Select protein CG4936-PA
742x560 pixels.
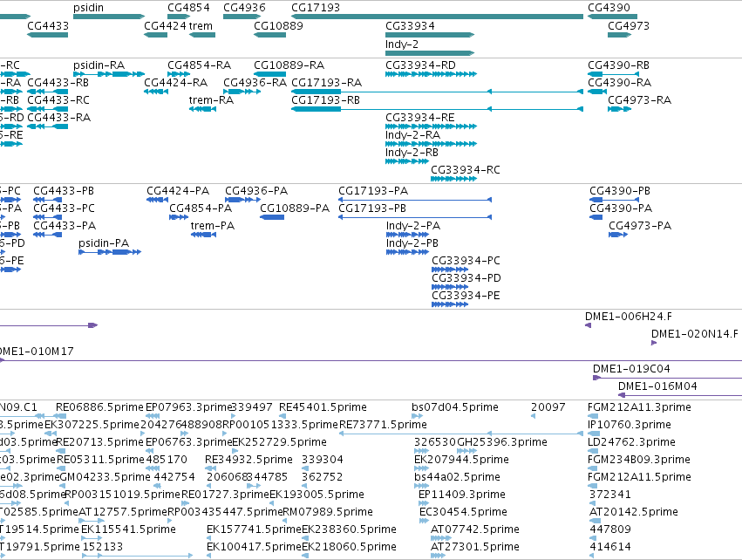point(242,200)
